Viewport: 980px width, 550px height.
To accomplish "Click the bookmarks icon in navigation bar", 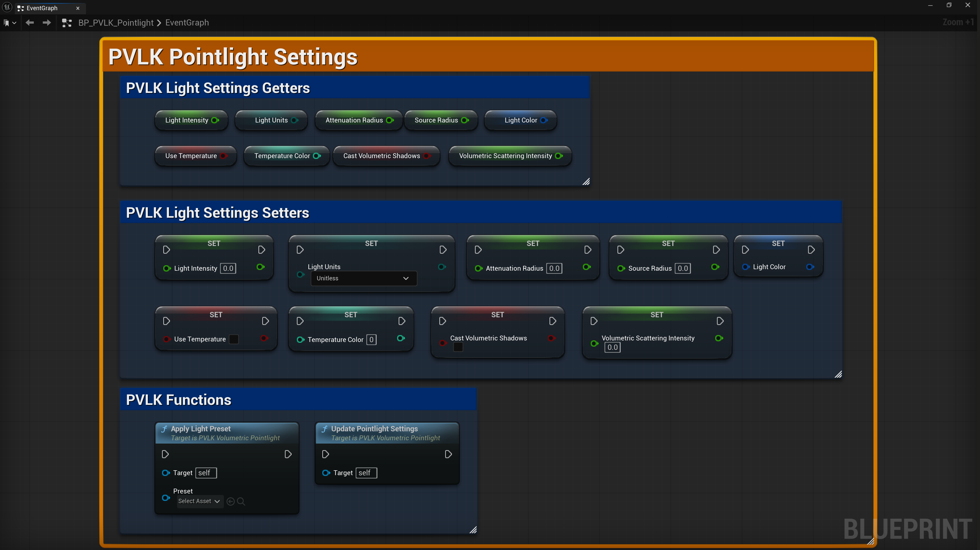I will tap(6, 23).
